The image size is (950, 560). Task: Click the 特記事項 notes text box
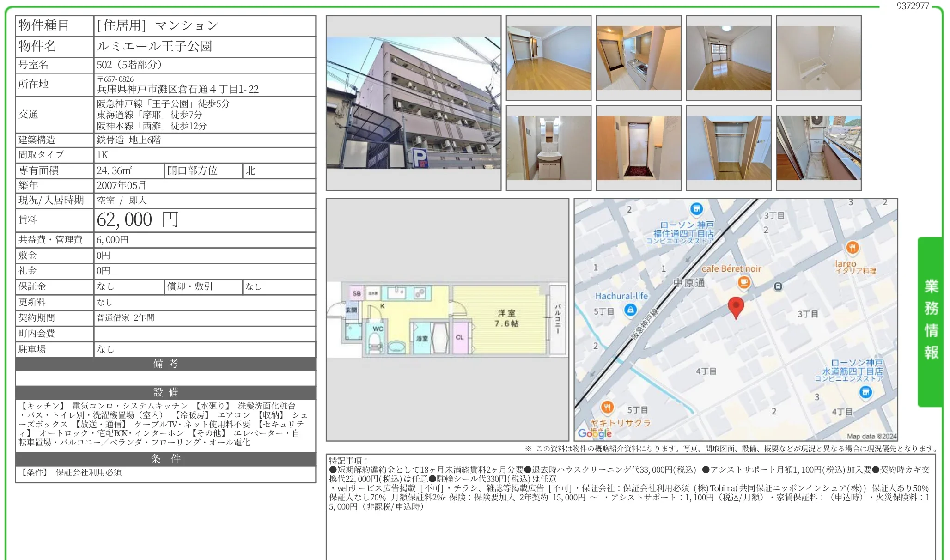pyautogui.click(x=631, y=507)
